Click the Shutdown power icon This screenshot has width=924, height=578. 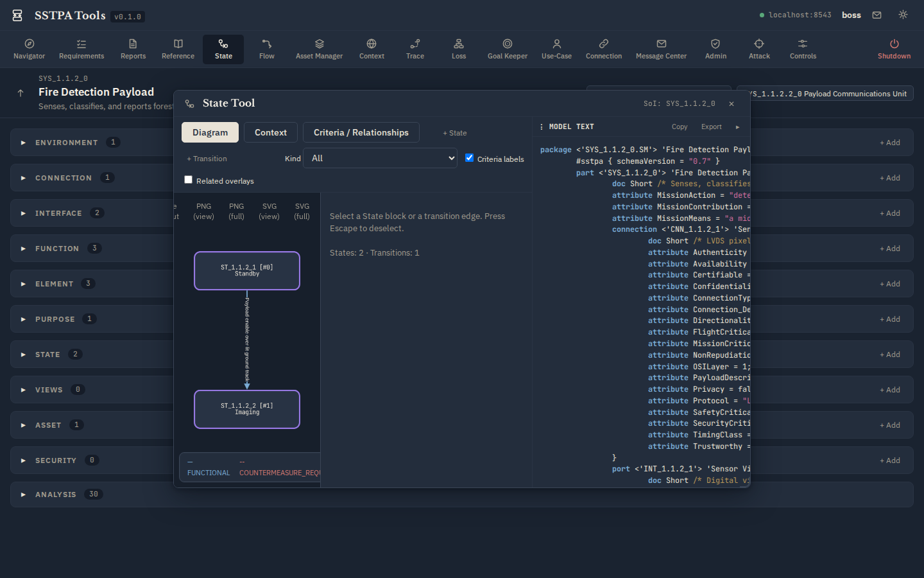894,44
